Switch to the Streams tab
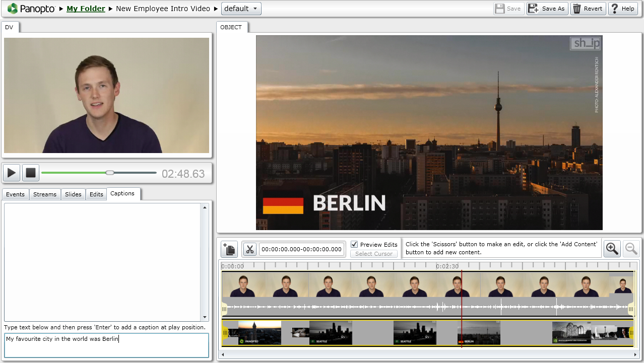644x363 pixels. pos(45,194)
